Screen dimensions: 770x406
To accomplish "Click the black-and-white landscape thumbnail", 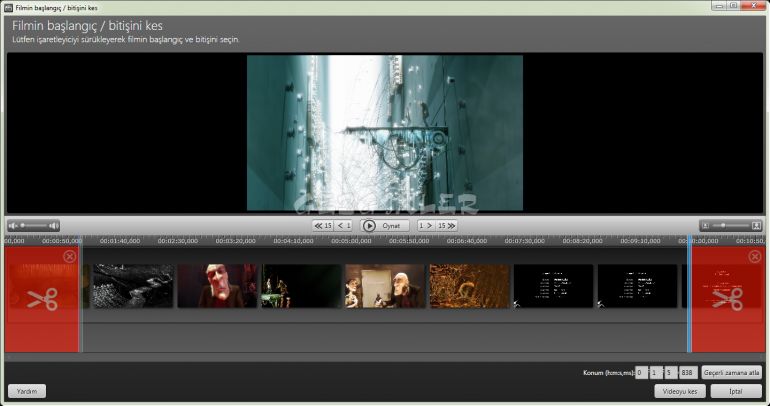I will click(x=133, y=286).
